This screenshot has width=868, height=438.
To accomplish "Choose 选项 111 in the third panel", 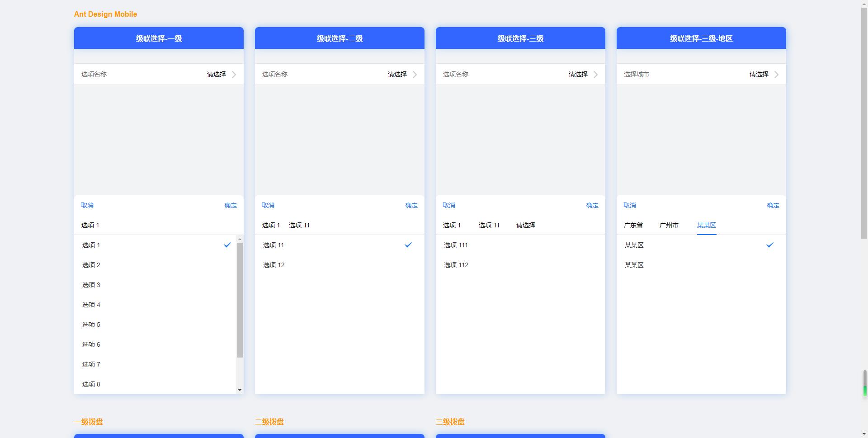I will pyautogui.click(x=520, y=245).
